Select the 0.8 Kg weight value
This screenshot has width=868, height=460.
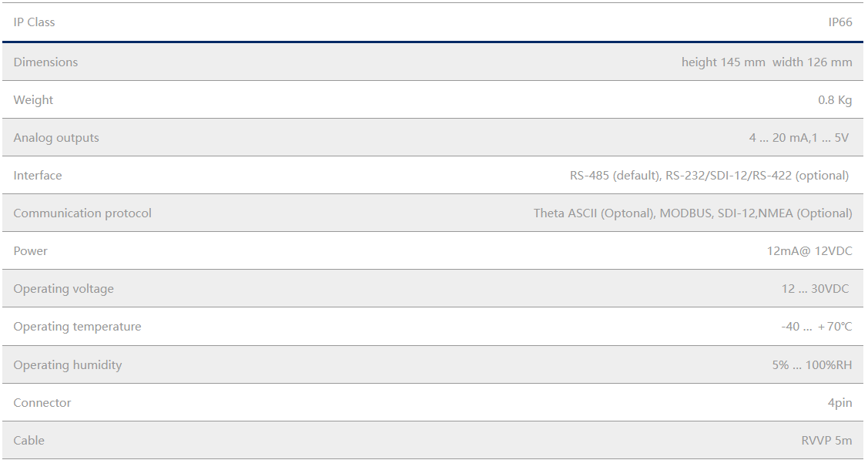tap(835, 100)
